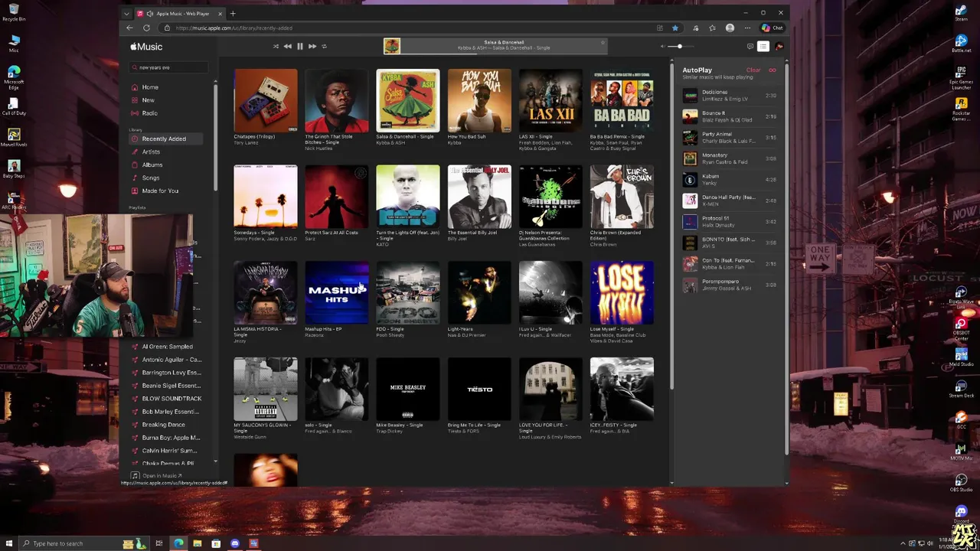The image size is (980, 551).
Task: Open the How You Bad Suh album
Action: (x=479, y=100)
